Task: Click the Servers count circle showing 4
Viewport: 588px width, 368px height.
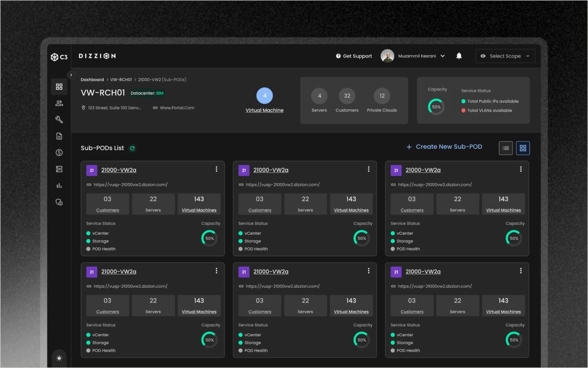Action: 319,96
